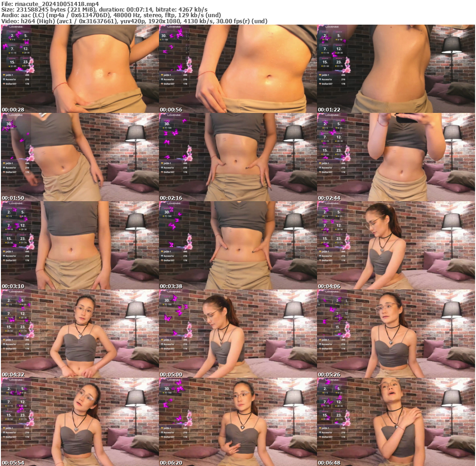
Task: Click the tip tile 5 for range 6-10
Action: [26, 36]
